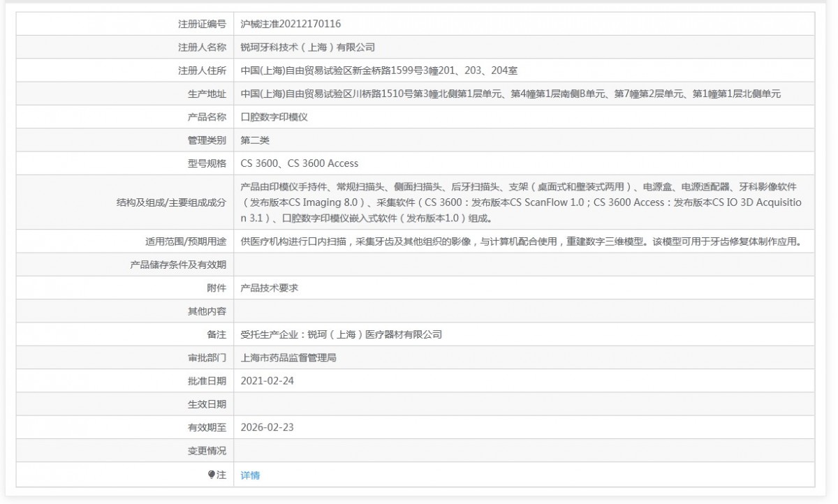This screenshot has width=838, height=504.
Task: Select the department 上海市药品监督管理局
Action: click(x=289, y=357)
